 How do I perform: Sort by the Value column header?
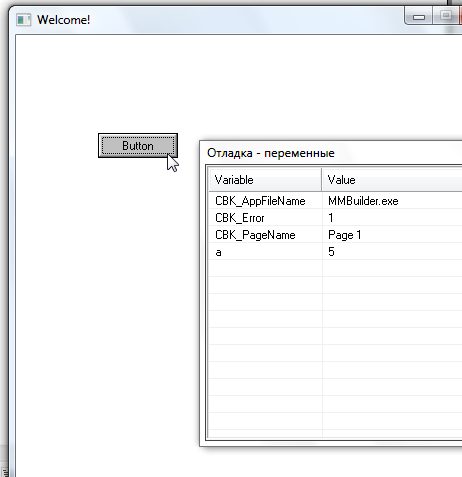392,180
